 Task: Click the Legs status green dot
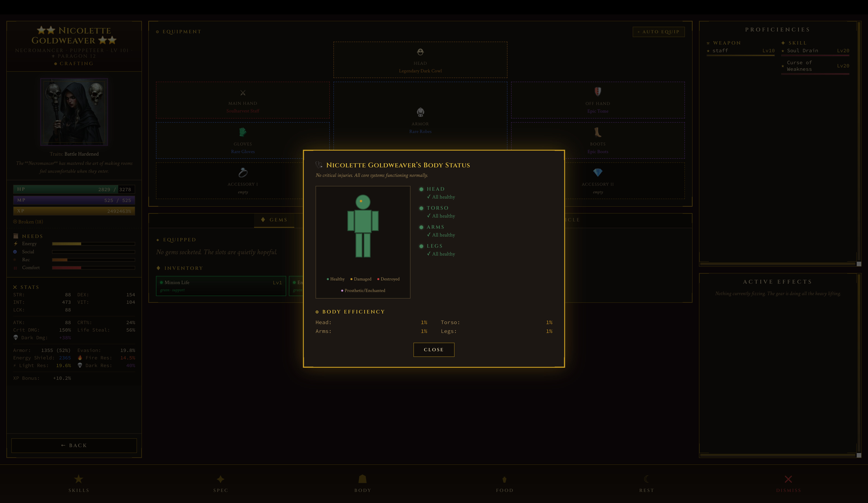[421, 246]
